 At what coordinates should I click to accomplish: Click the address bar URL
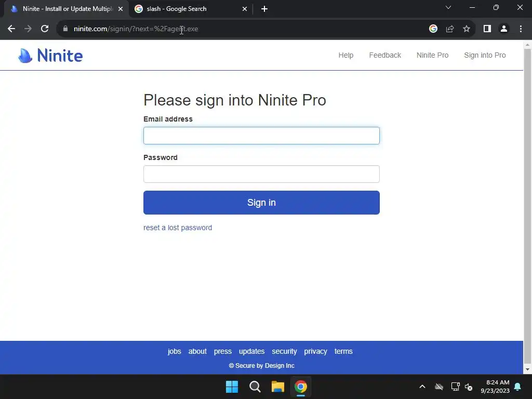(136, 29)
